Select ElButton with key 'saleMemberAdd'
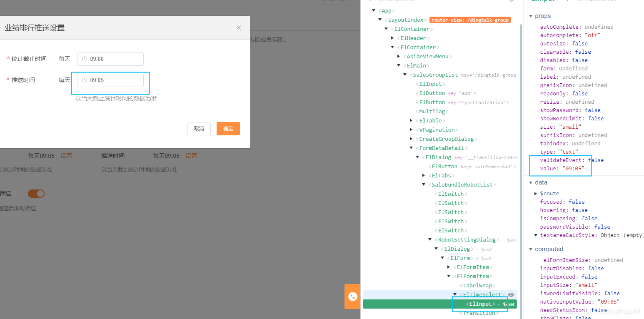 pos(472,167)
